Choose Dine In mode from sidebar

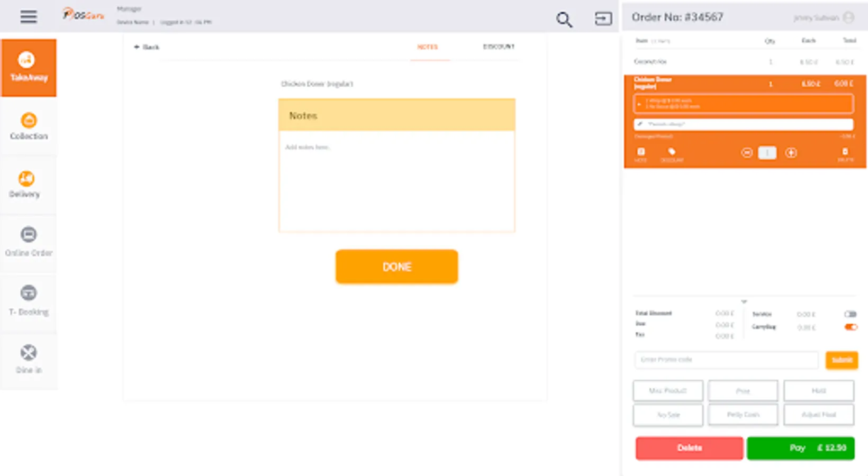(29, 360)
